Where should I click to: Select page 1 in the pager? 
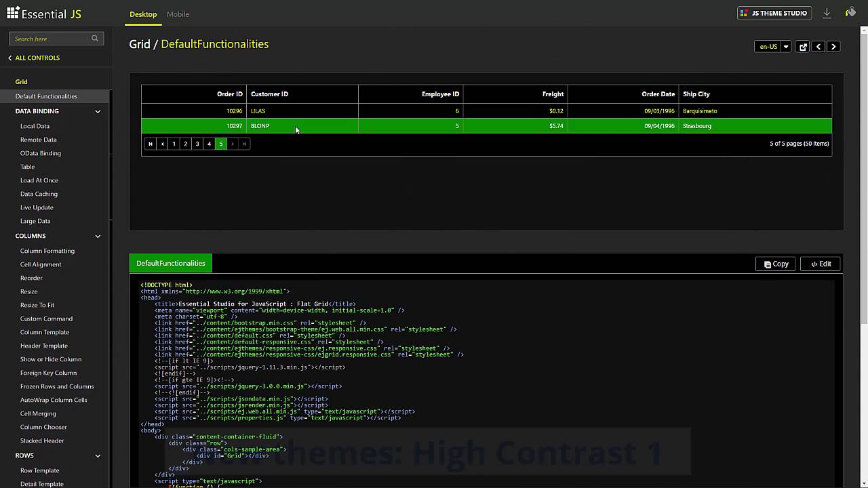pyautogui.click(x=174, y=144)
